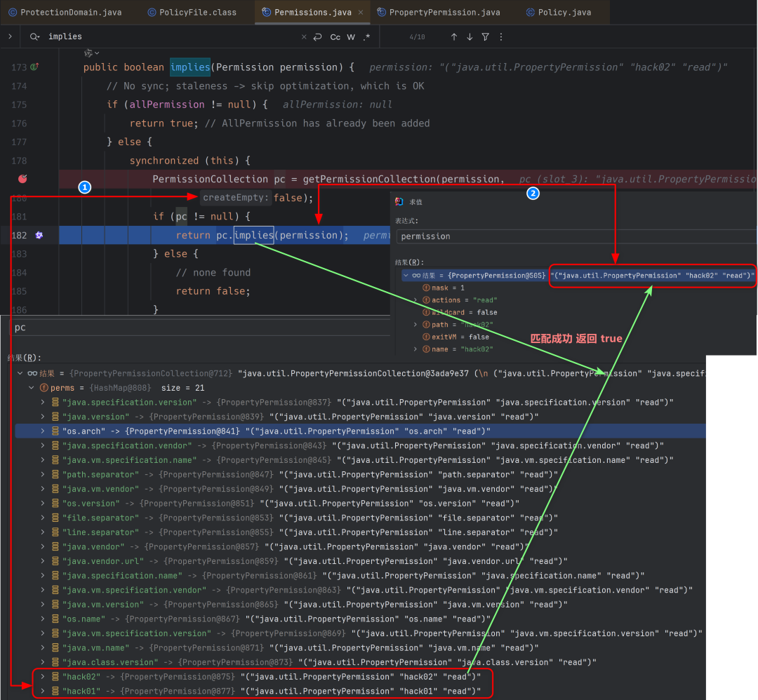
Task: Click the code author inlay above line 173
Action: coord(91,53)
